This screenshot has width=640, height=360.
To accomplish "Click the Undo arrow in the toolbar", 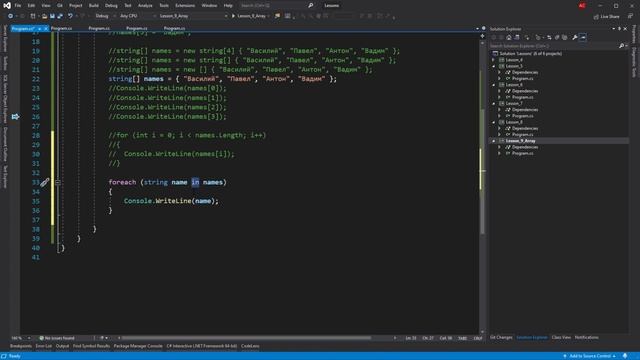I will [x=70, y=16].
